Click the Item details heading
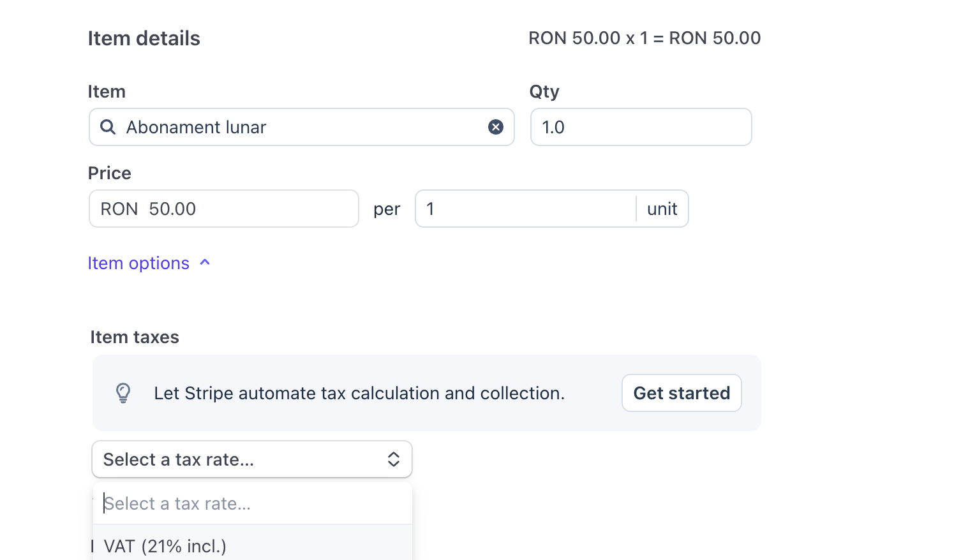 (x=144, y=38)
